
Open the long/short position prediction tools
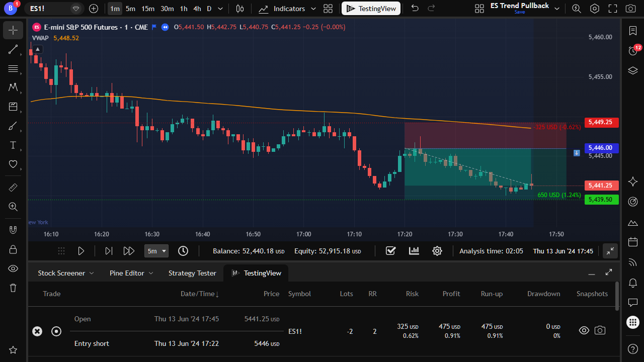[x=13, y=107]
